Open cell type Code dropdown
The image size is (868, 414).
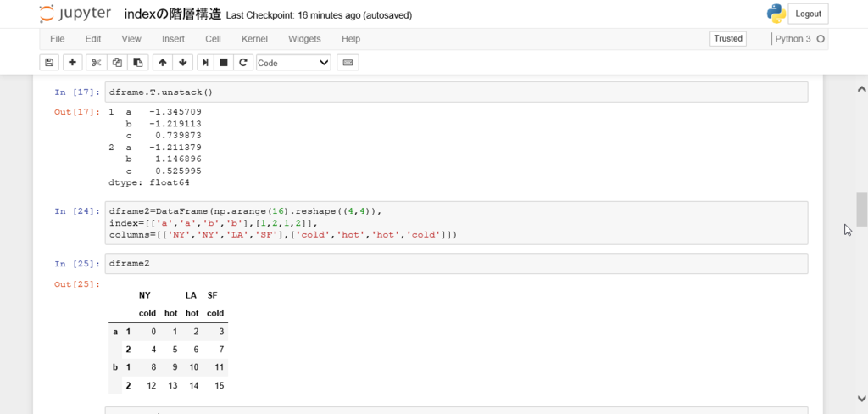[293, 63]
